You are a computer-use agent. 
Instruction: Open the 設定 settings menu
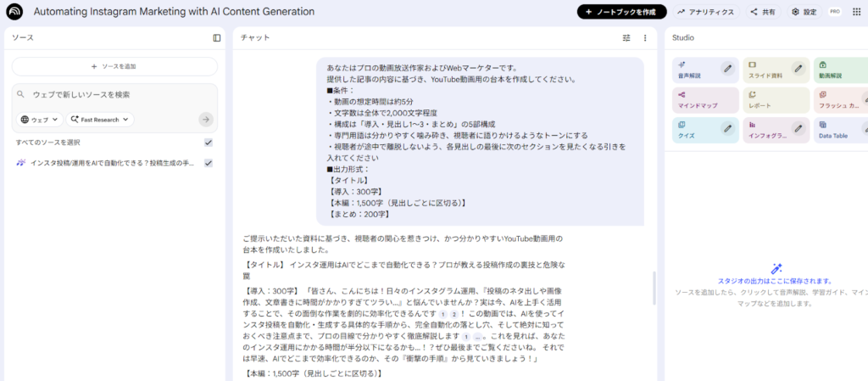point(804,12)
